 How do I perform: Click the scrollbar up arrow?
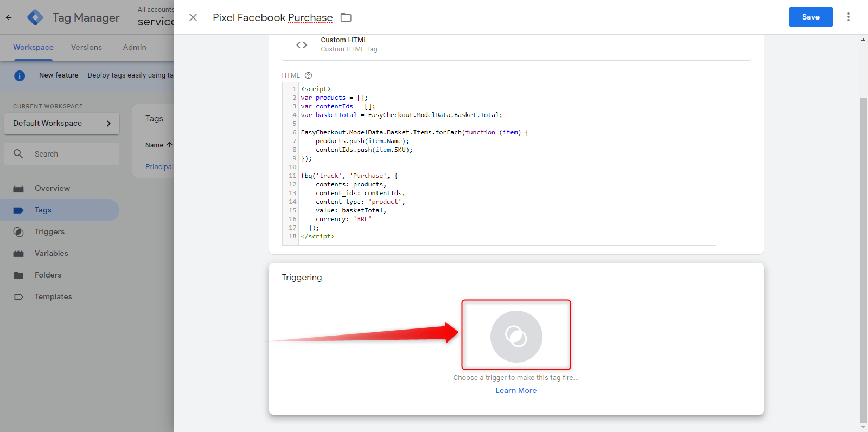pos(863,40)
